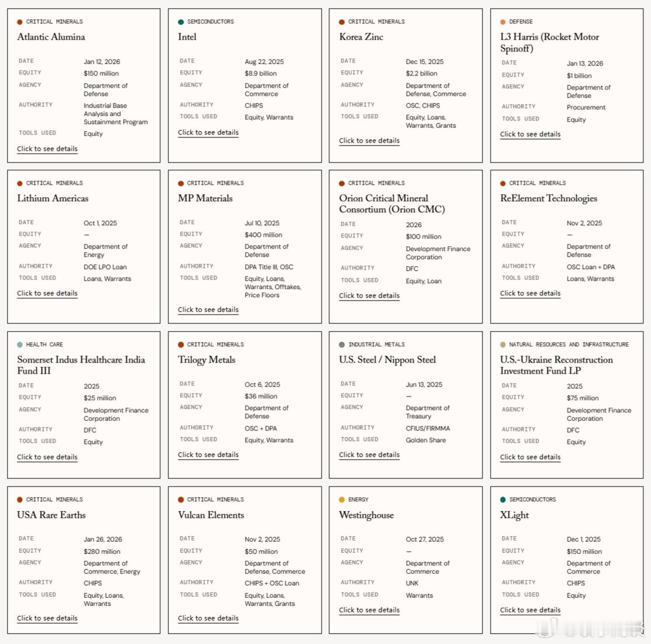Open details link on Orion CMC card

[369, 295]
